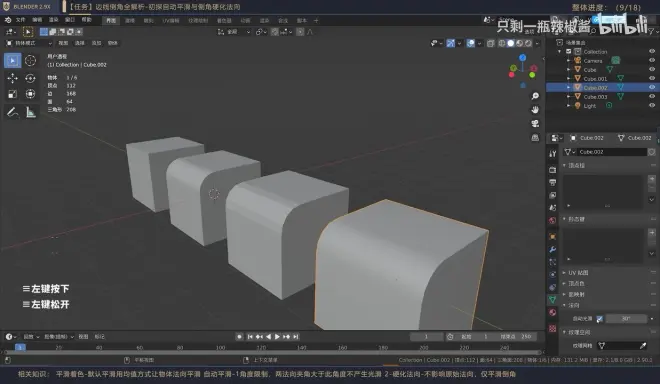Open the object mode dropdown
Viewport: 660px width, 384px height.
29,43
